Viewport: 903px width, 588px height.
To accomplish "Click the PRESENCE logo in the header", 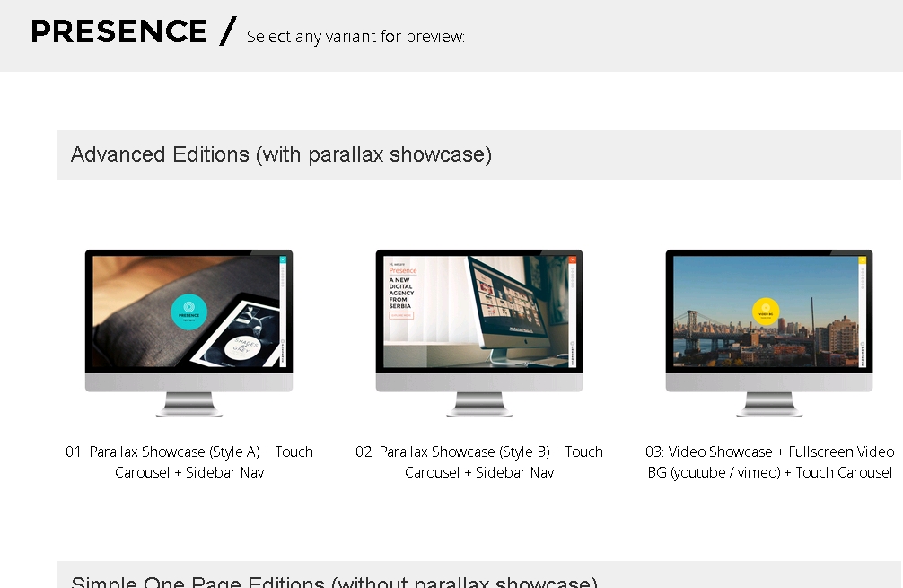I will [119, 32].
